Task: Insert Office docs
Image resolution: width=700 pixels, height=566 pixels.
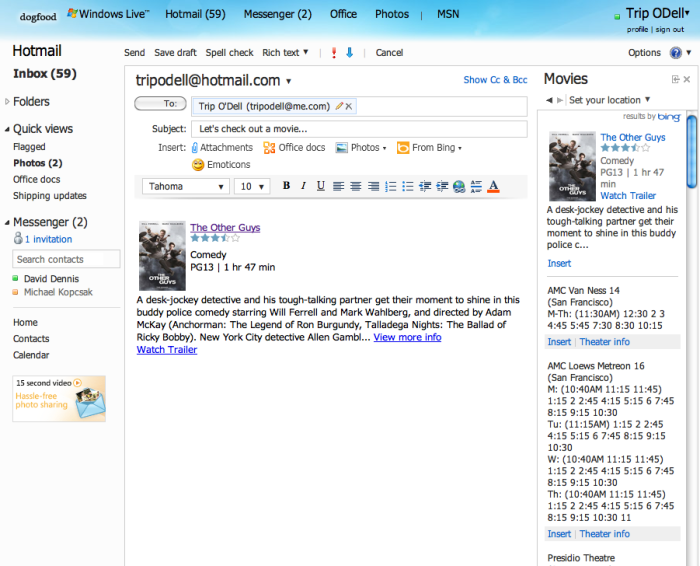Action: pyautogui.click(x=294, y=147)
